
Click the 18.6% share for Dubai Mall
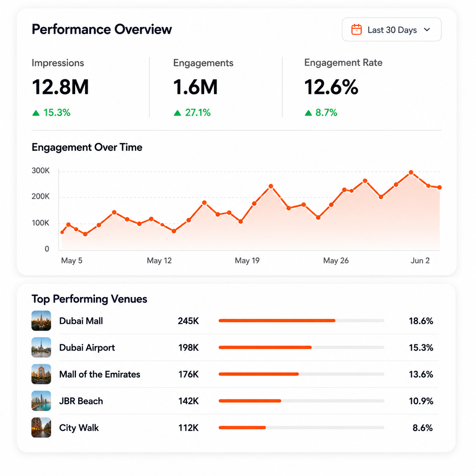tap(421, 321)
